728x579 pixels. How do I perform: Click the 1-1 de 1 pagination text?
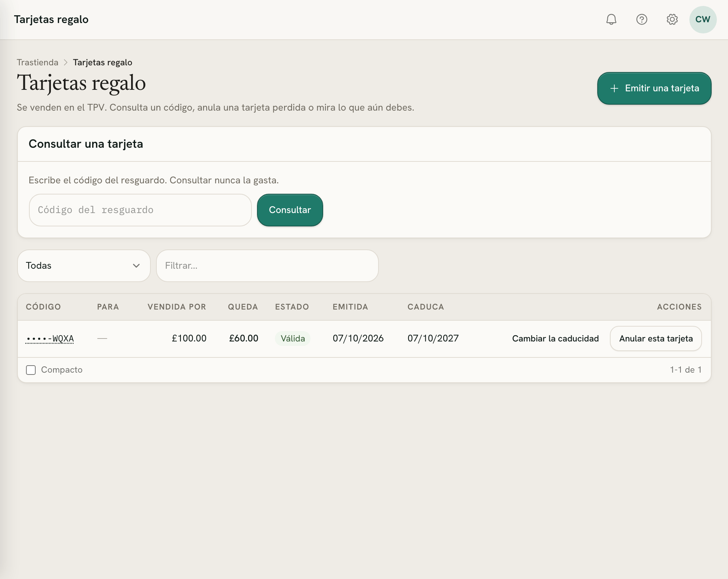(x=686, y=370)
